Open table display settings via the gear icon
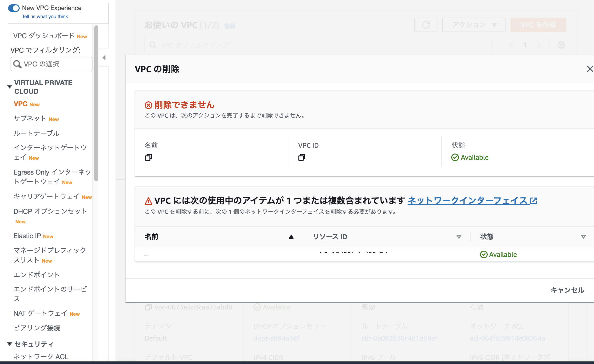594x364 pixels. click(x=561, y=45)
